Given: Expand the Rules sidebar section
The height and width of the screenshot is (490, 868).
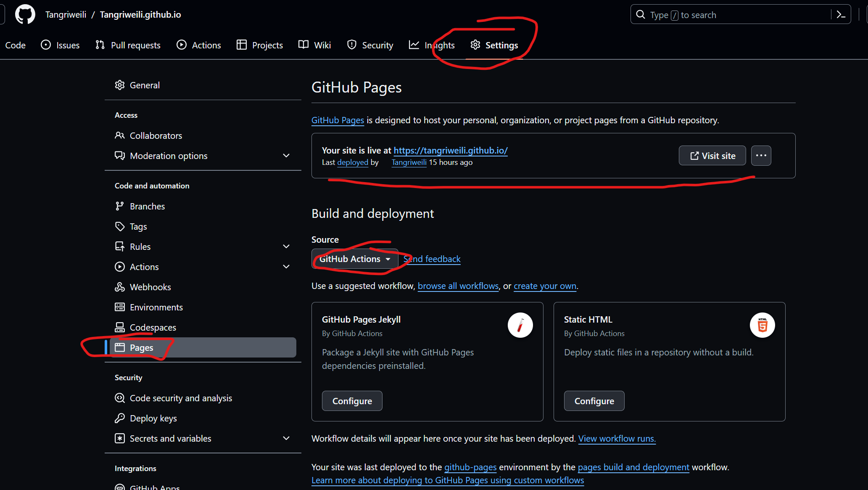Looking at the screenshot, I should pyautogui.click(x=286, y=247).
